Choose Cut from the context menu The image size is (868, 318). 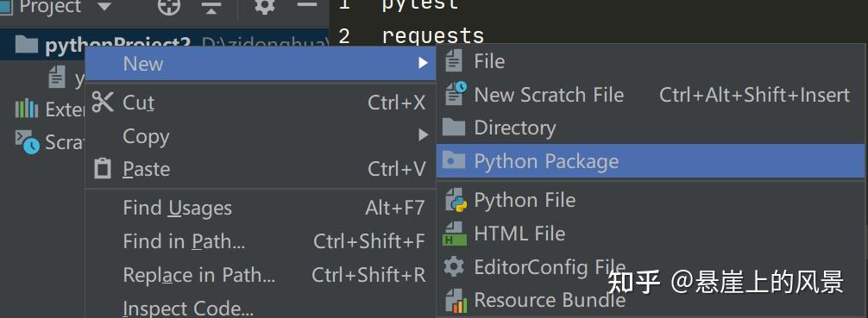pos(261,103)
